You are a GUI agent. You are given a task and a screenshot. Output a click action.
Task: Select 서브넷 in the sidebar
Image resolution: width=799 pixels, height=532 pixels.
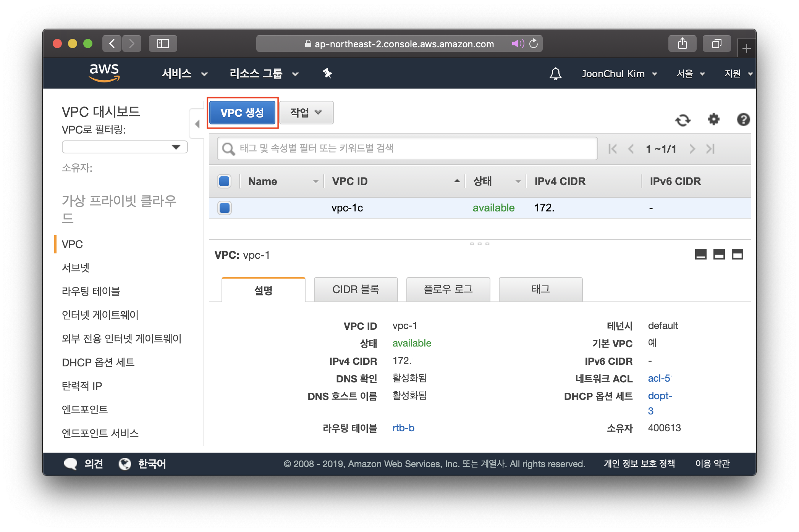pyautogui.click(x=76, y=268)
